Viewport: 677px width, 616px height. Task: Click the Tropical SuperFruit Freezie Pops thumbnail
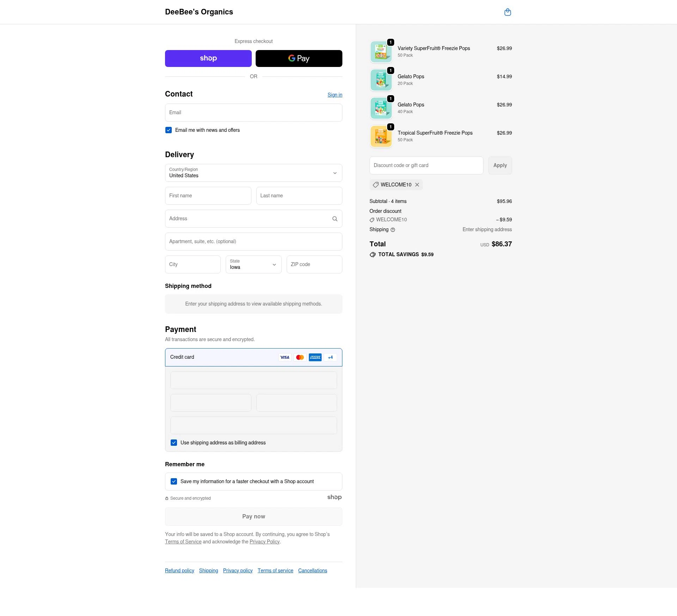pos(381,136)
